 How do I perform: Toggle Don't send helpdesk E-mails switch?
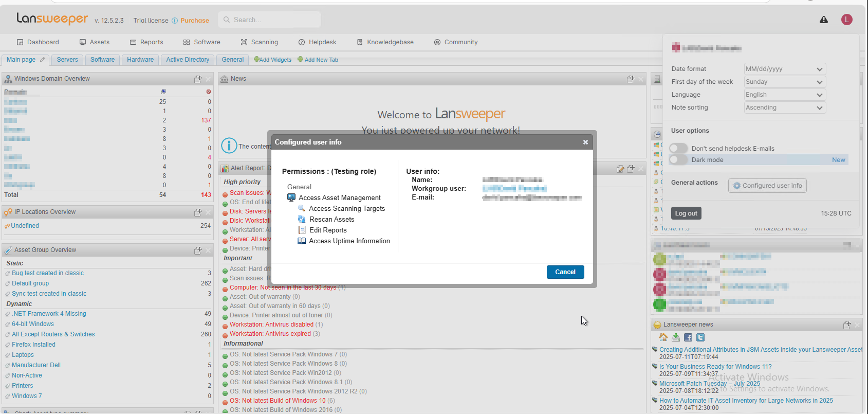[x=679, y=148]
